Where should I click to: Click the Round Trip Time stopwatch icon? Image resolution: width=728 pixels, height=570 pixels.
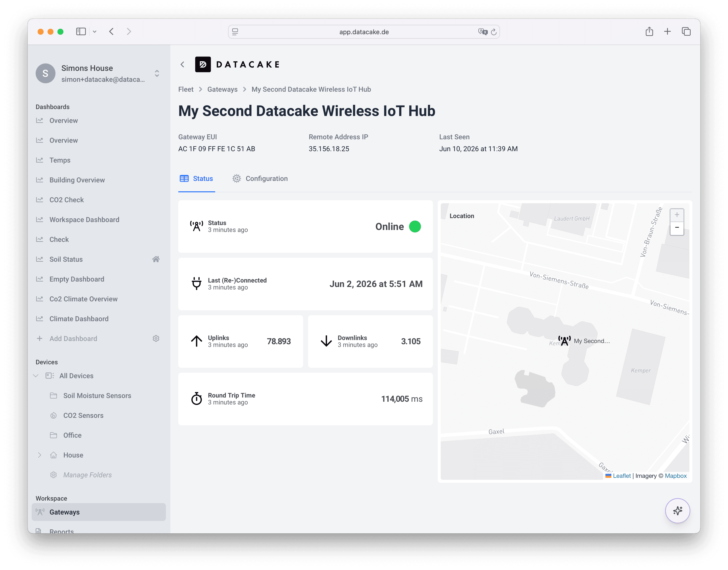[x=196, y=399]
